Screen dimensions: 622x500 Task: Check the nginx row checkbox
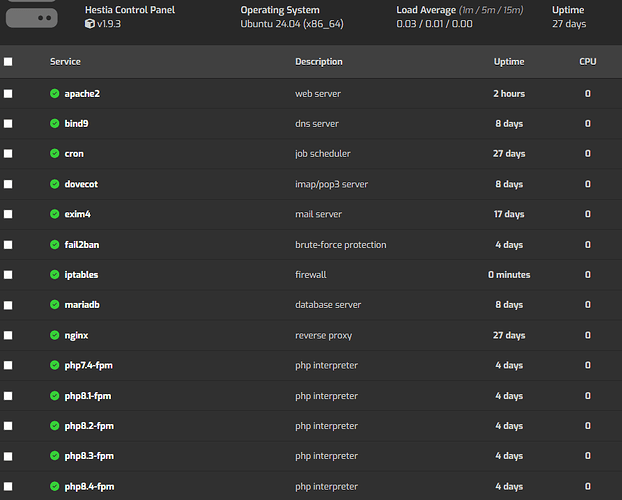[x=8, y=335]
